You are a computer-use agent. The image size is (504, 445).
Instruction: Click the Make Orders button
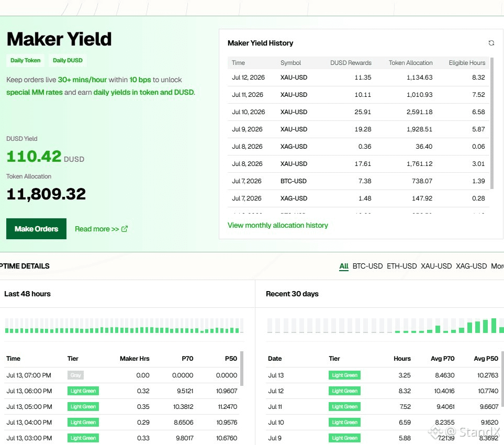(36, 229)
